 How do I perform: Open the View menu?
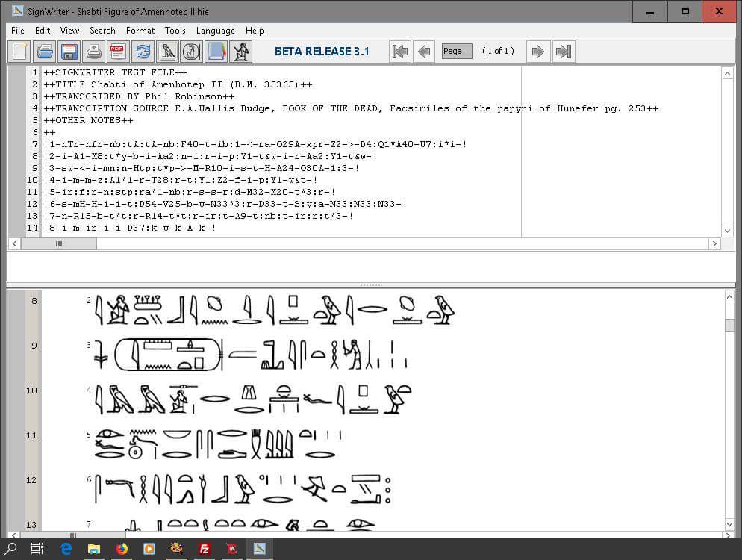pos(69,31)
